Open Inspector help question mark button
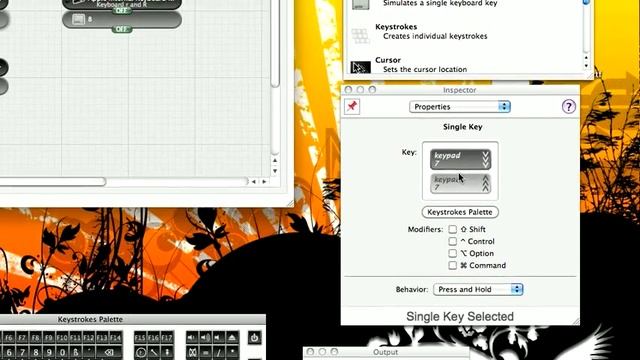The height and width of the screenshot is (360, 640). coord(569,107)
